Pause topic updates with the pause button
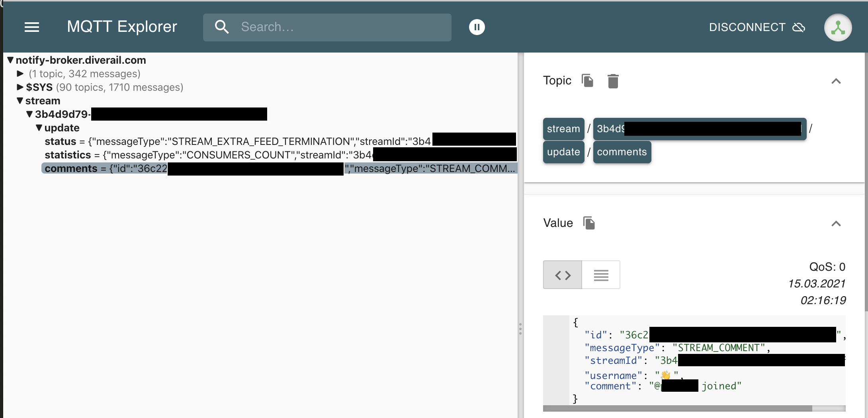The height and width of the screenshot is (418, 868). tap(477, 27)
